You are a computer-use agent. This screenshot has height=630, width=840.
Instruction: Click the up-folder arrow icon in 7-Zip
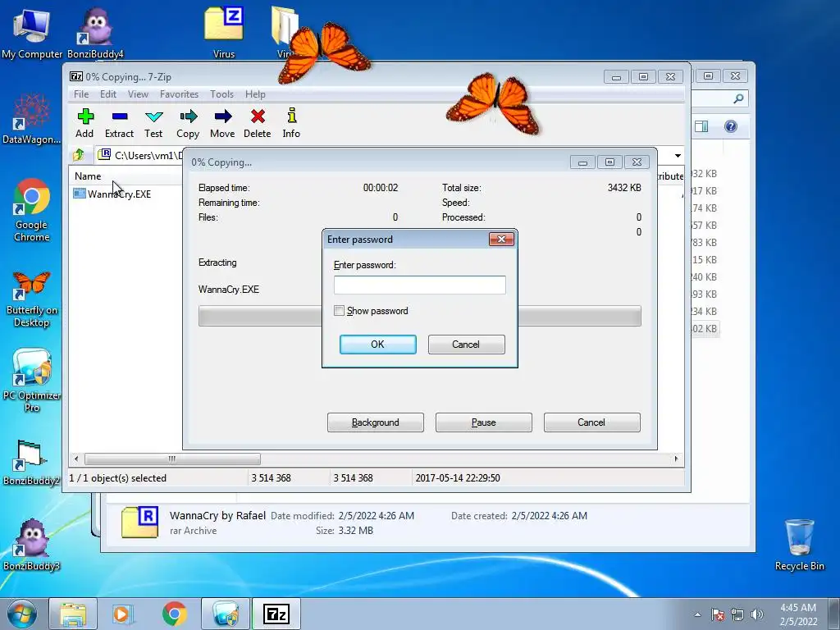(x=78, y=155)
